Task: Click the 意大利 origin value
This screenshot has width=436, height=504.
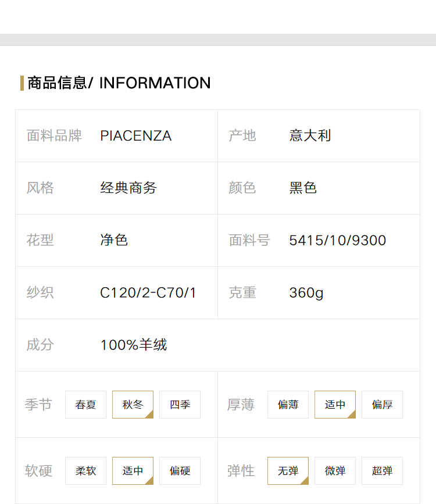Action: (x=310, y=135)
